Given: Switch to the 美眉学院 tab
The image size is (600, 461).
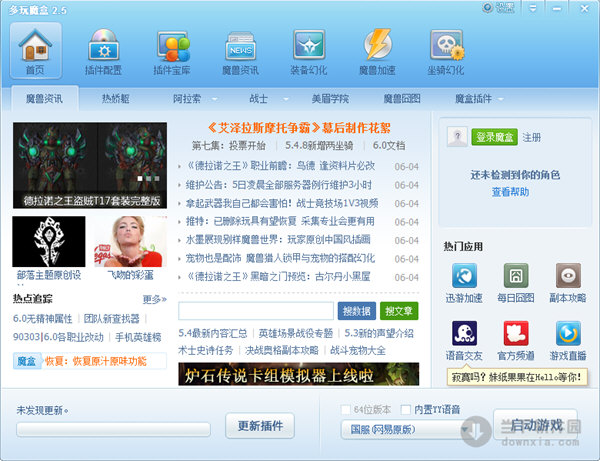Looking at the screenshot, I should coord(330,99).
